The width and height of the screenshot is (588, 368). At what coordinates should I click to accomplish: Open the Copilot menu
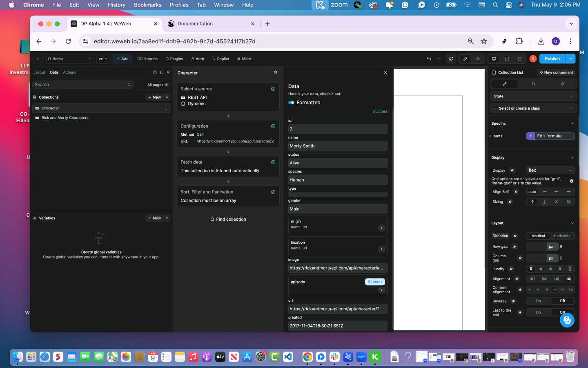click(221, 59)
